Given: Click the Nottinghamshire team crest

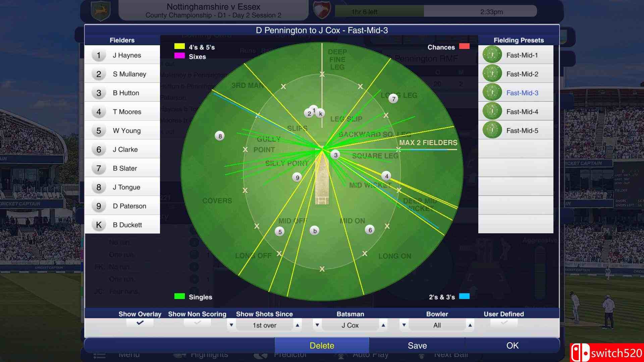Looking at the screenshot, I should 101,11.
